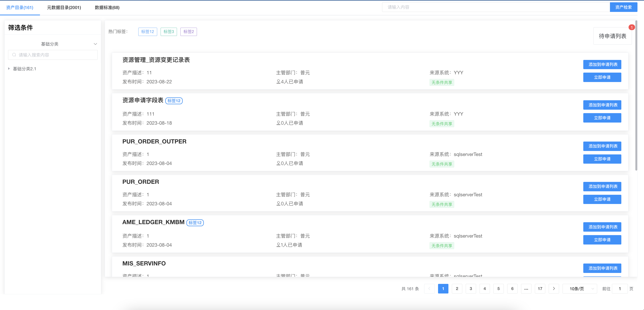The image size is (644, 310).
Task: Click the magnifier icon in filter search
Action: click(14, 55)
